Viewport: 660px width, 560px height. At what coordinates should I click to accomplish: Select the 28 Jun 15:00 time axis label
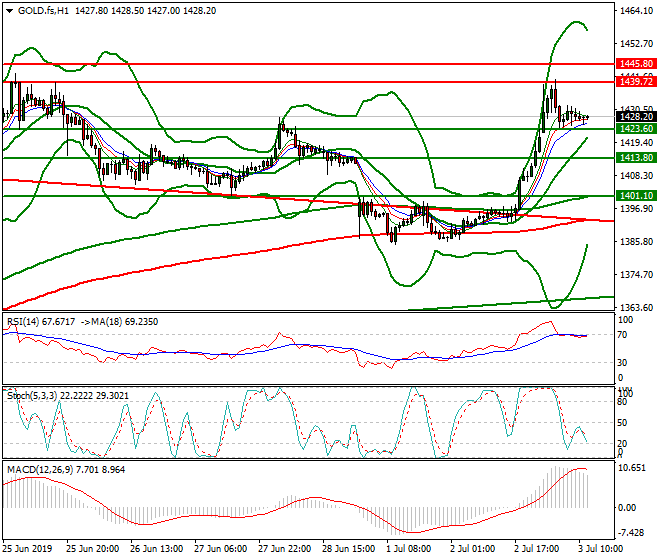point(349,549)
